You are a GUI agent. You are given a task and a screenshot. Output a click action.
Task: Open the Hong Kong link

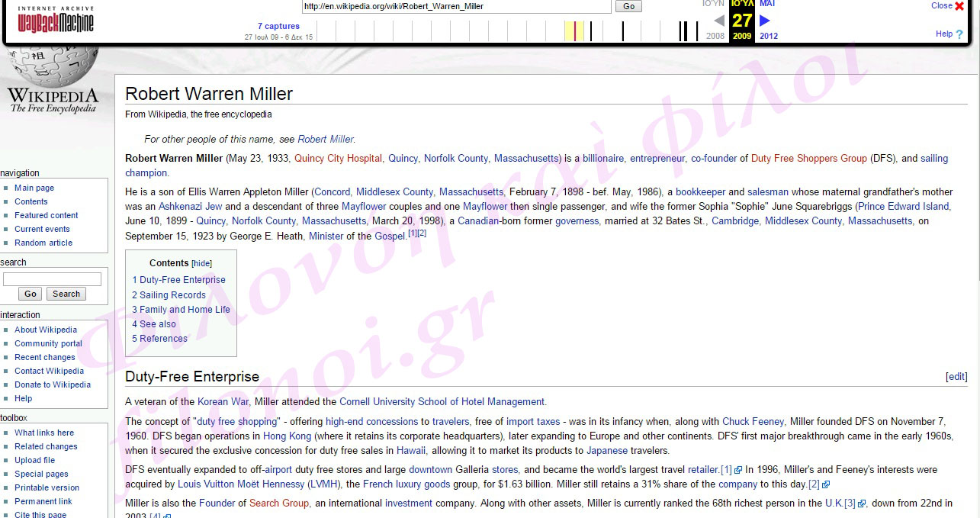coord(288,436)
